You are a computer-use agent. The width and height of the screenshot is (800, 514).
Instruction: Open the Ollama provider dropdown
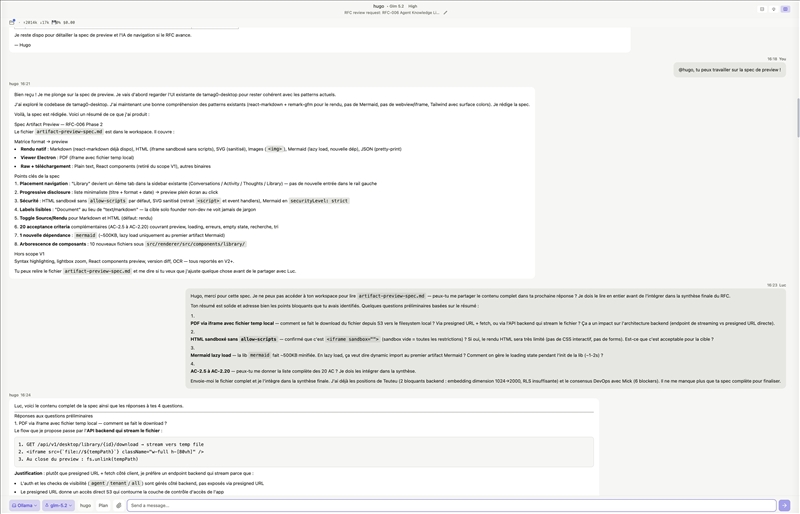coord(24,505)
